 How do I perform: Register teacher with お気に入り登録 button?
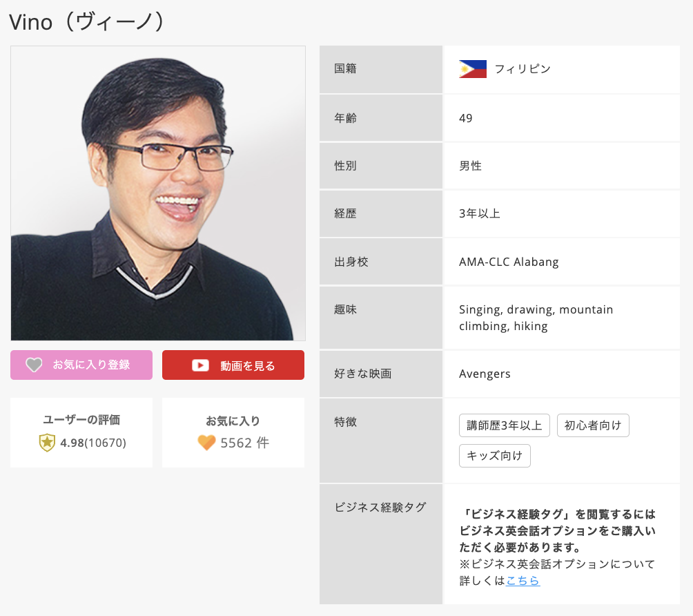pyautogui.click(x=81, y=365)
